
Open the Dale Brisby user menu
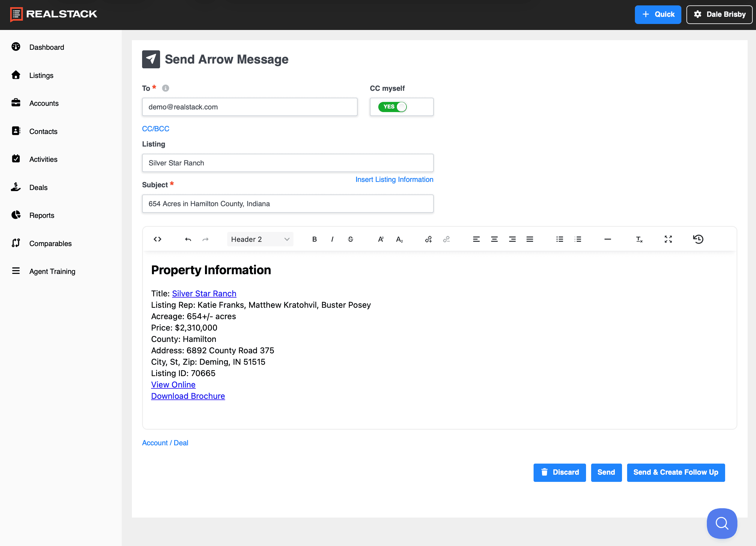click(x=719, y=14)
